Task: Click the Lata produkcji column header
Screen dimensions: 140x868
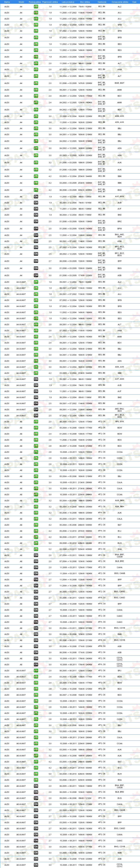Action: [68, 2]
